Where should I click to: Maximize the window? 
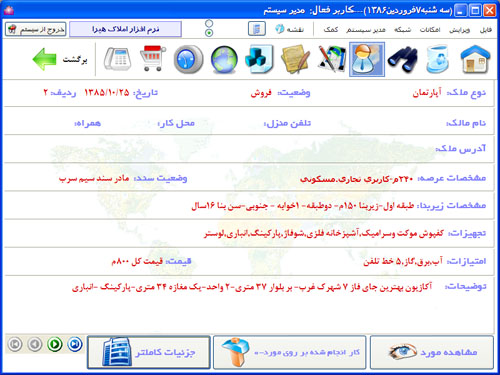[x=475, y=10]
